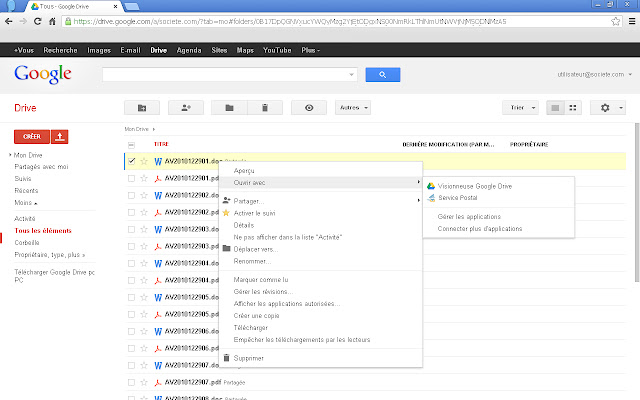Switch to grid view layout

click(x=574, y=107)
